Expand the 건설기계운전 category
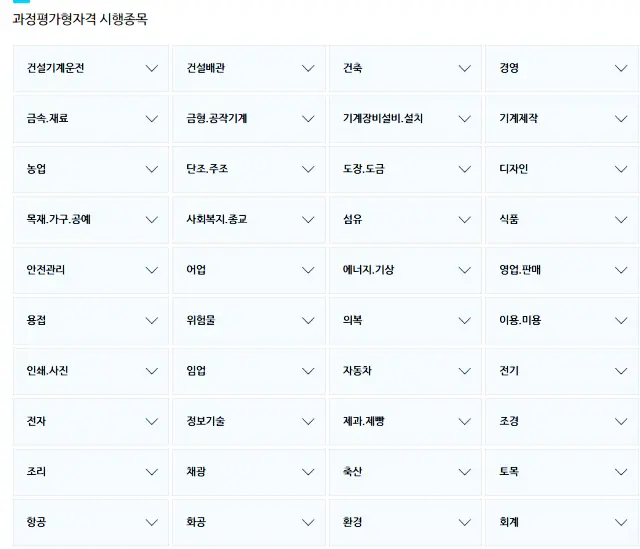This screenshot has height=549, width=640. (x=90, y=69)
